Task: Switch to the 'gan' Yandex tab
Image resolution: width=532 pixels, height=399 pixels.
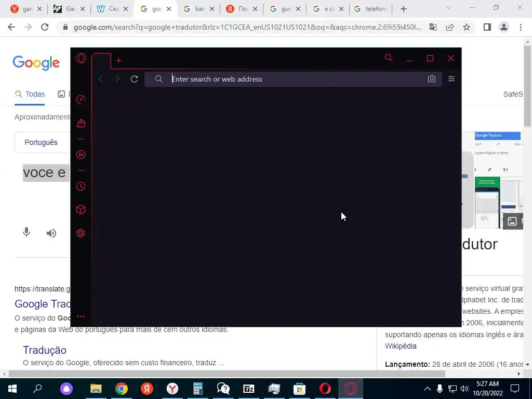Action: [x=26, y=9]
